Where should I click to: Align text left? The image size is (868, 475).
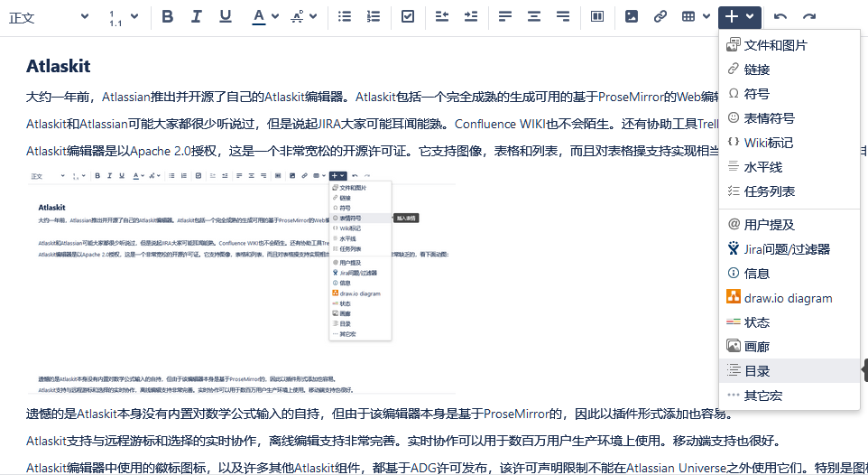point(505,16)
